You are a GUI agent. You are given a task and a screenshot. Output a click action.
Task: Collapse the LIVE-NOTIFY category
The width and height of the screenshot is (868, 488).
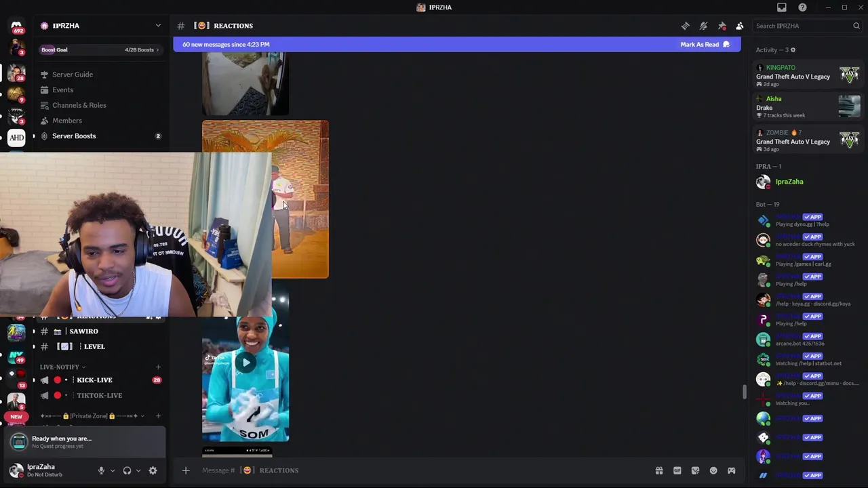tap(62, 367)
